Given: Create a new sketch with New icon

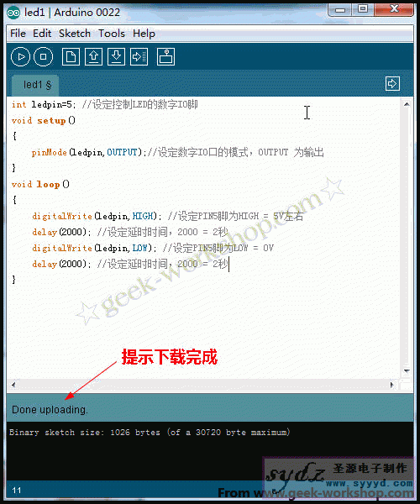Looking at the screenshot, I should pos(71,57).
